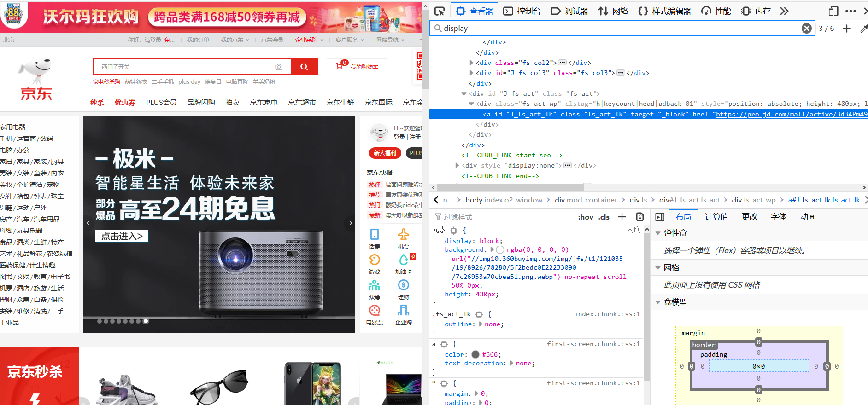The image size is (868, 405).
Task: Go to next carousel banner slide
Action: pos(351,223)
